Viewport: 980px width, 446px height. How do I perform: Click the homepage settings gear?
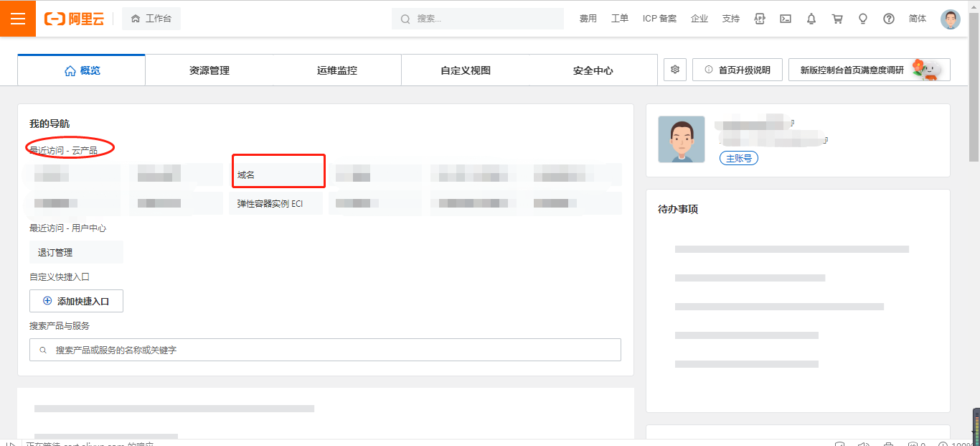pos(675,70)
